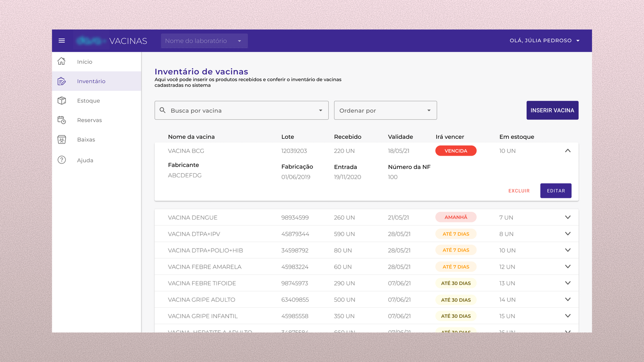Open Ajuda using the question mark icon
Viewport: 644px width, 362px height.
pyautogui.click(x=62, y=160)
